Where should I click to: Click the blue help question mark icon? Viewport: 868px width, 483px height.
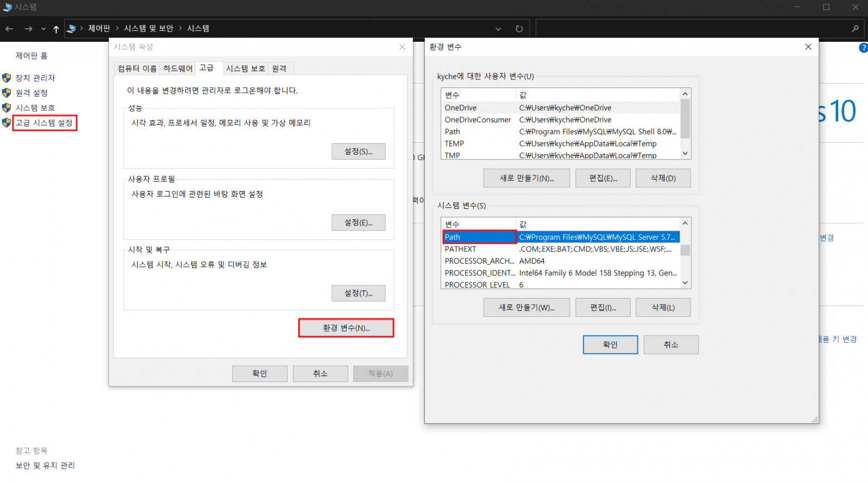tap(863, 48)
